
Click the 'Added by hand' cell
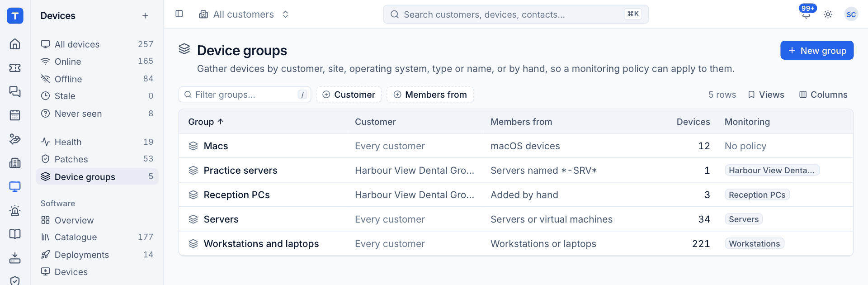point(524,195)
